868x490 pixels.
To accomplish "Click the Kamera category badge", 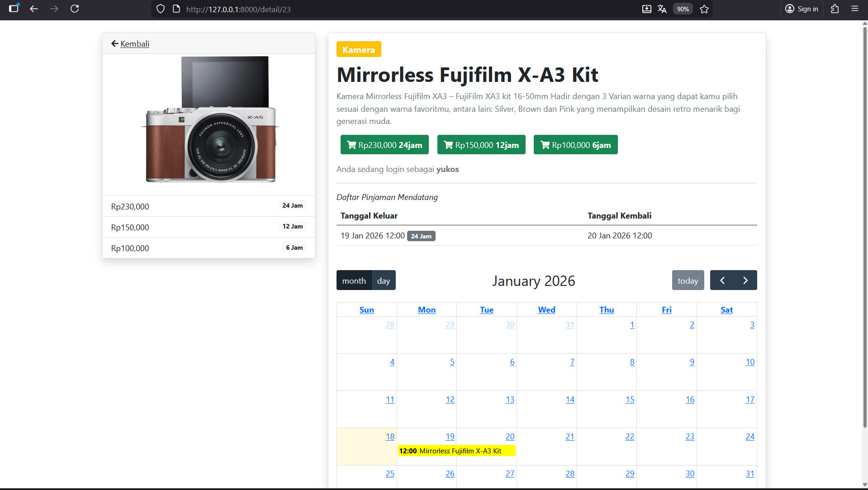I will pyautogui.click(x=359, y=49).
